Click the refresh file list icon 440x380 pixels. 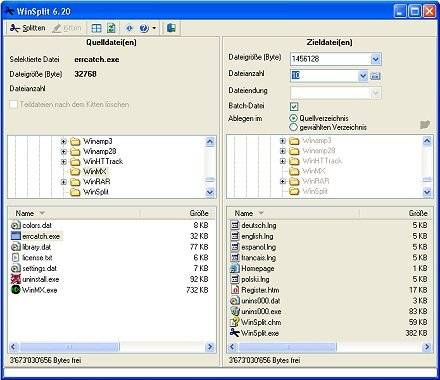111,28
